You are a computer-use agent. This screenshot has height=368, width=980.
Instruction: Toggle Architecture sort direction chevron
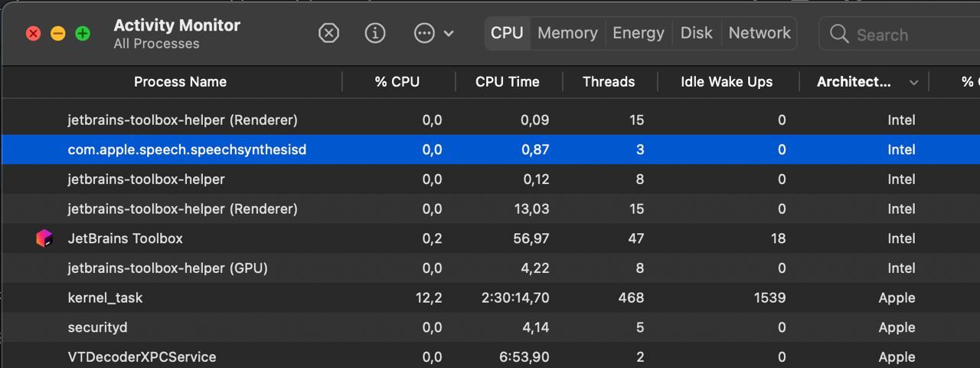click(x=913, y=83)
